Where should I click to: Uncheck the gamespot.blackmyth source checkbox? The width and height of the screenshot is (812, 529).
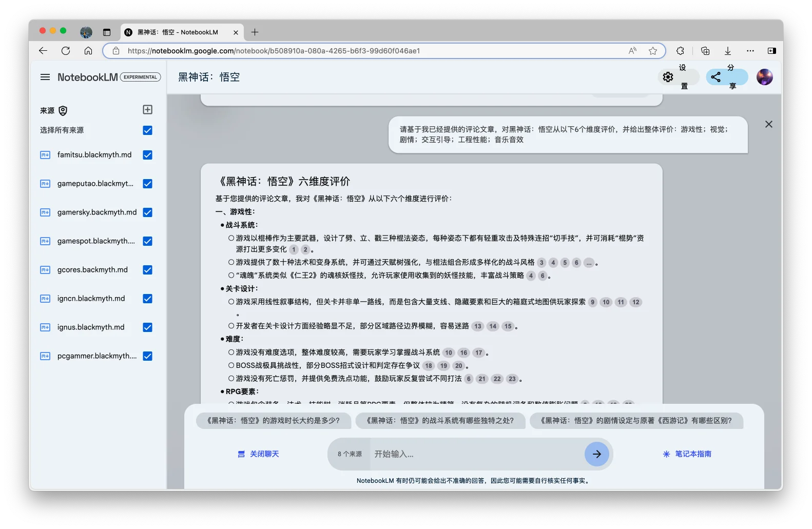(147, 241)
